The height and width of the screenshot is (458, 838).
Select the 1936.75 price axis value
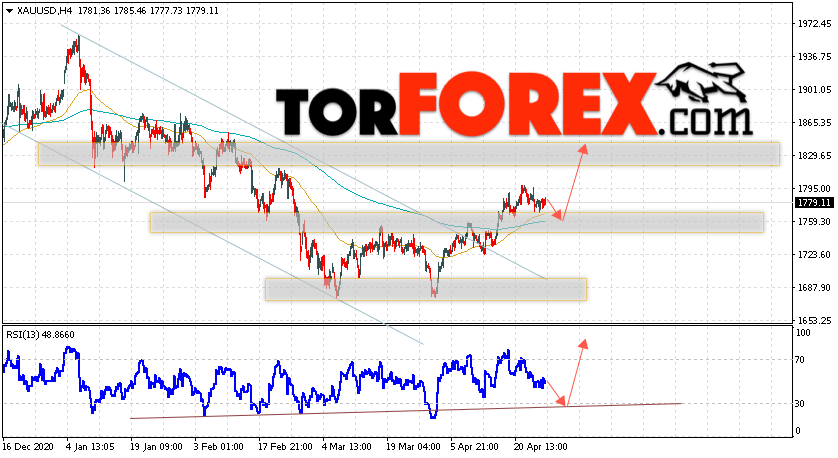coord(814,57)
